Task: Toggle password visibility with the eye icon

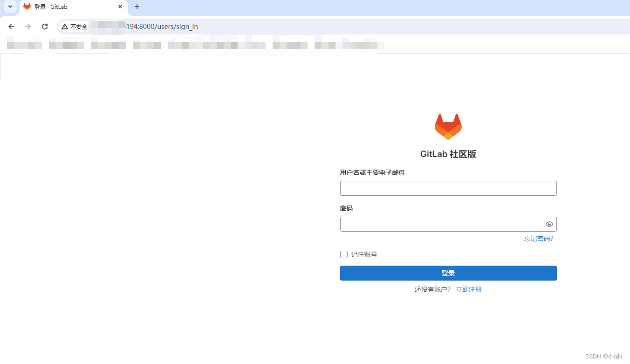Action: pyautogui.click(x=549, y=224)
